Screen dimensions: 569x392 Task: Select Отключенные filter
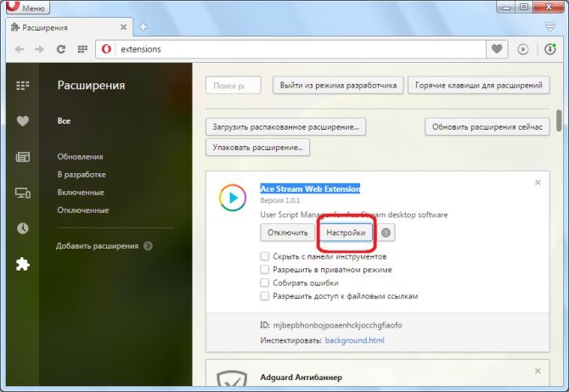pos(83,210)
